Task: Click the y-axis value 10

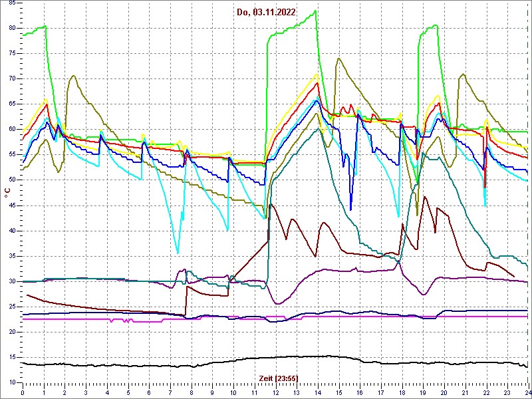Action: [x=11, y=382]
